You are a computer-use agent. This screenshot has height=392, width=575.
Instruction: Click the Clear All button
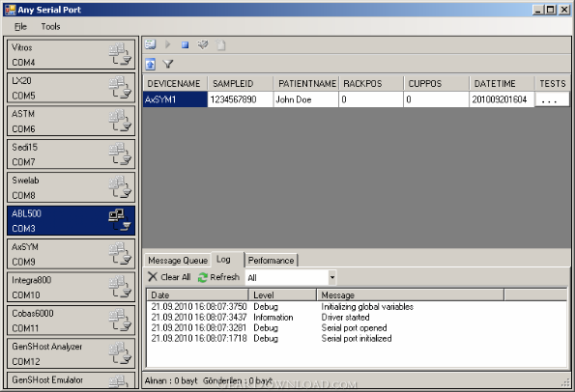click(x=169, y=277)
